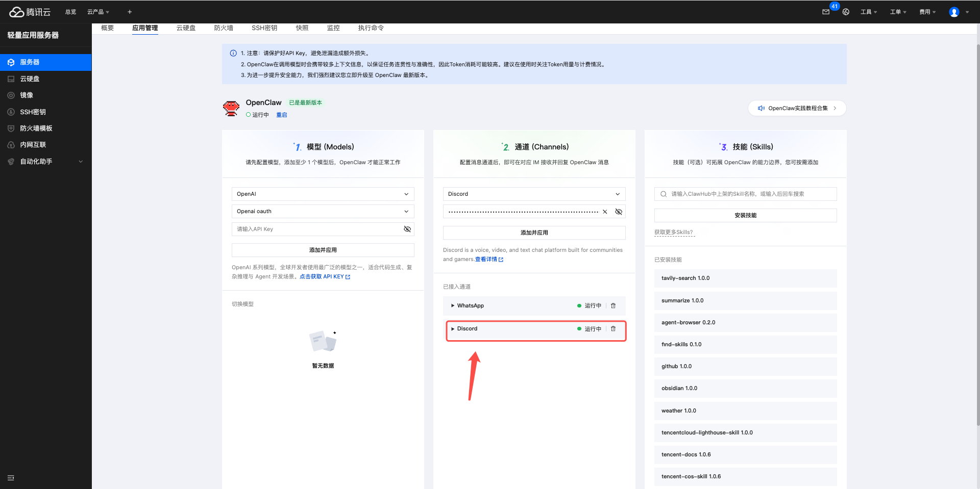The width and height of the screenshot is (980, 489).
Task: Click the user avatar icon
Action: click(x=954, y=12)
